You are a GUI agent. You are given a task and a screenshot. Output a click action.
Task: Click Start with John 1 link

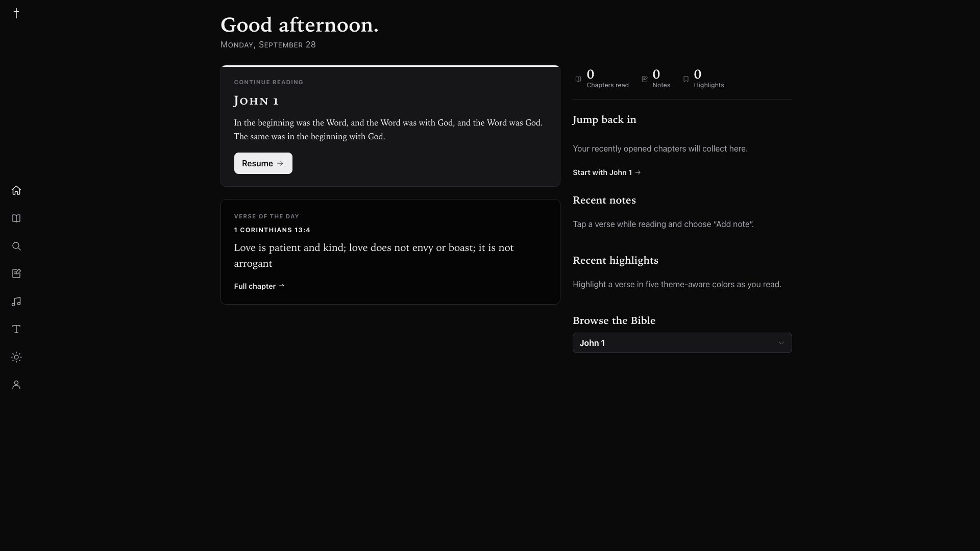[607, 172]
